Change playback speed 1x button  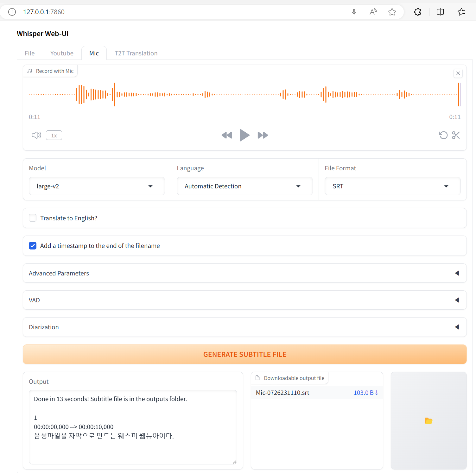(54, 135)
